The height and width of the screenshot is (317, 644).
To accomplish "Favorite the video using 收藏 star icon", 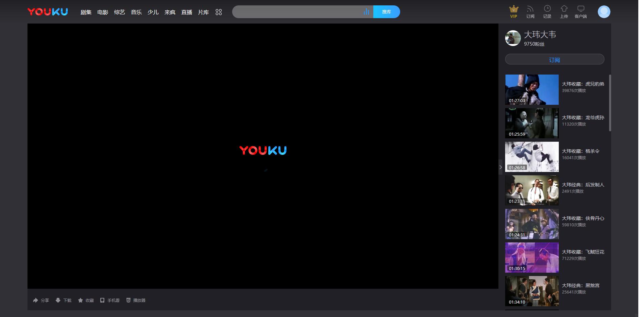I will click(x=80, y=300).
